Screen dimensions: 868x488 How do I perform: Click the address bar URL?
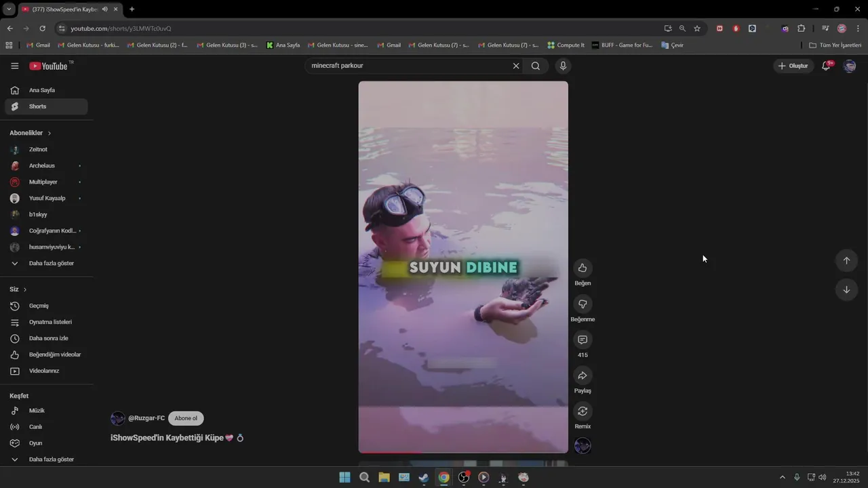(x=121, y=28)
